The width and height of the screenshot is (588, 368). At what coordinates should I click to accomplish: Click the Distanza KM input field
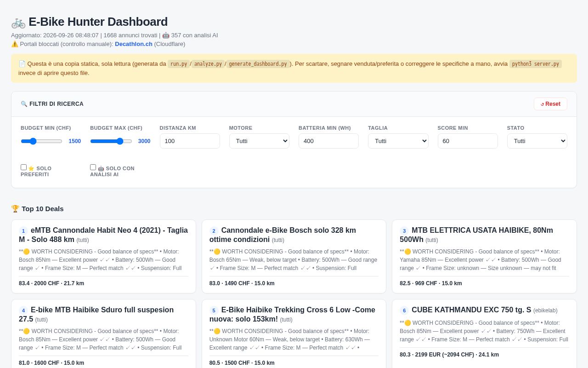[190, 141]
